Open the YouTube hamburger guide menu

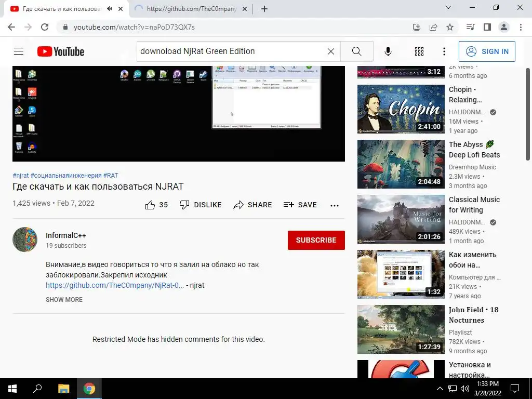pyautogui.click(x=19, y=51)
